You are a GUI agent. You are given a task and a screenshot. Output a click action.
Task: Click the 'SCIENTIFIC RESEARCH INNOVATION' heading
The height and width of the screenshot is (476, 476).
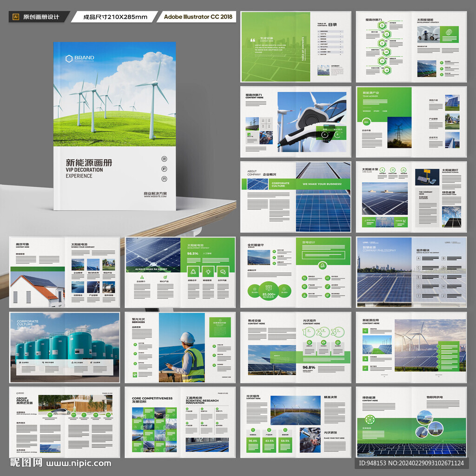202,402
